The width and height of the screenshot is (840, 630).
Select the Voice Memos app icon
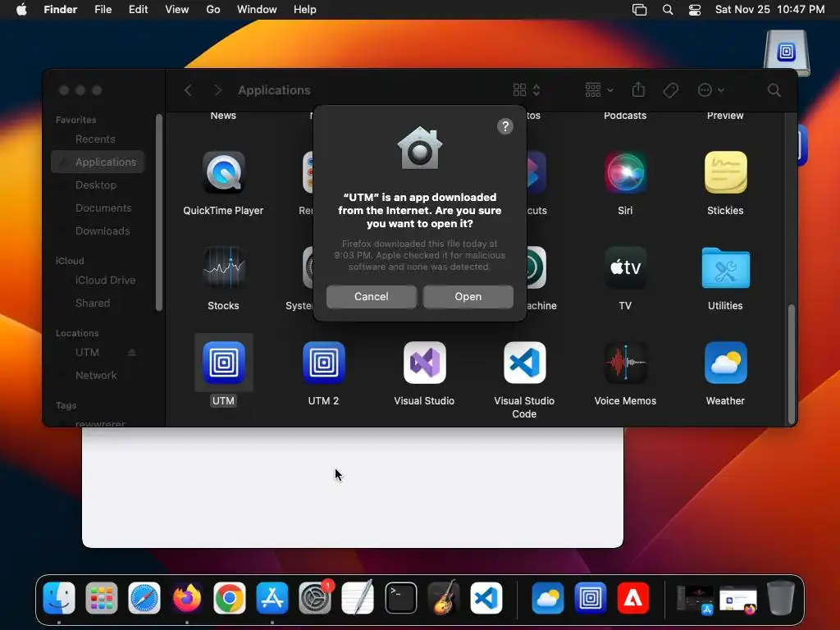(x=625, y=363)
